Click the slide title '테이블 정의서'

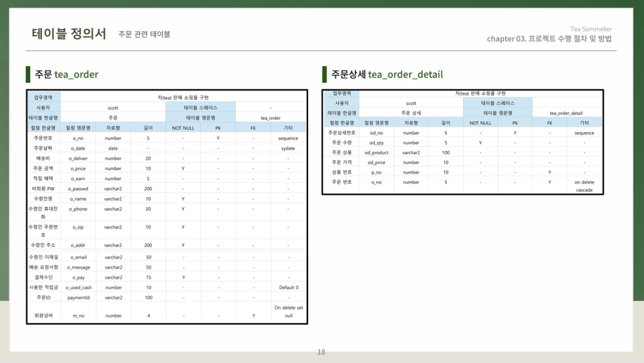point(69,33)
